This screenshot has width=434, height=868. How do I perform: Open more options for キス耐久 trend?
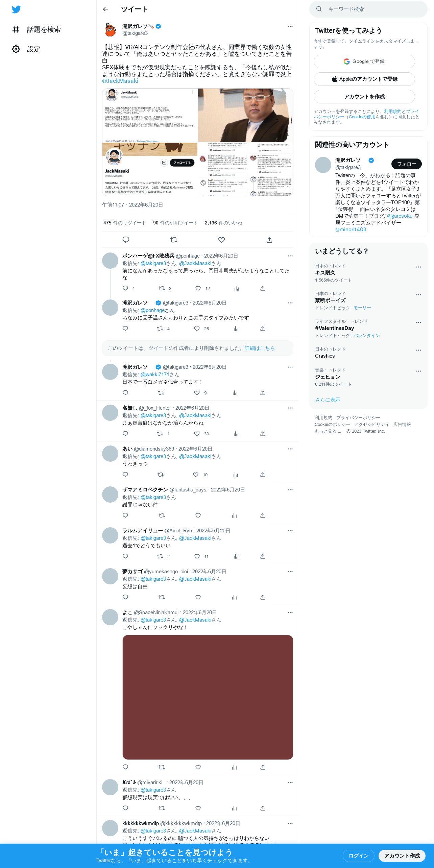click(x=418, y=267)
